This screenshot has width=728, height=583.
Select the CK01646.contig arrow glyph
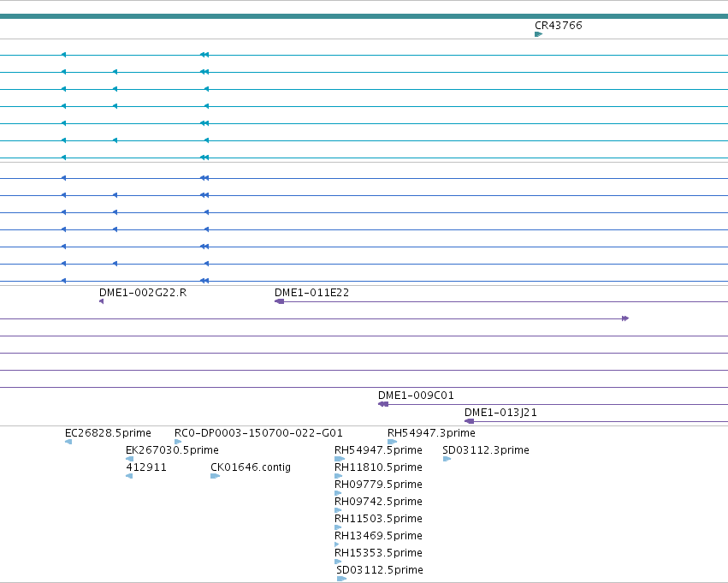click(215, 476)
